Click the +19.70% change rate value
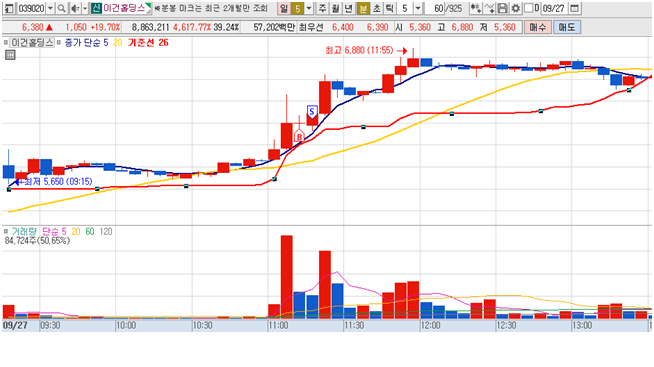The height and width of the screenshot is (367, 654). coord(106,28)
